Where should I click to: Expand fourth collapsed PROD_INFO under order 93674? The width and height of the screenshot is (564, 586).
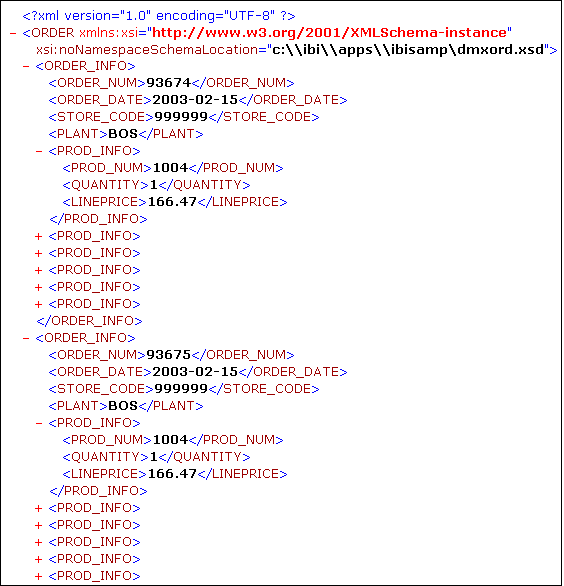click(38, 288)
